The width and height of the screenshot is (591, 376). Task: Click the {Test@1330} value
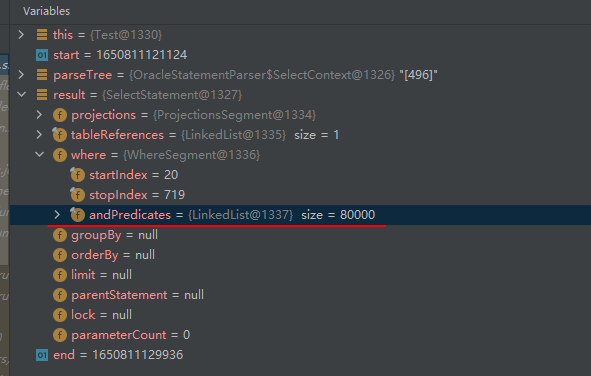click(126, 35)
